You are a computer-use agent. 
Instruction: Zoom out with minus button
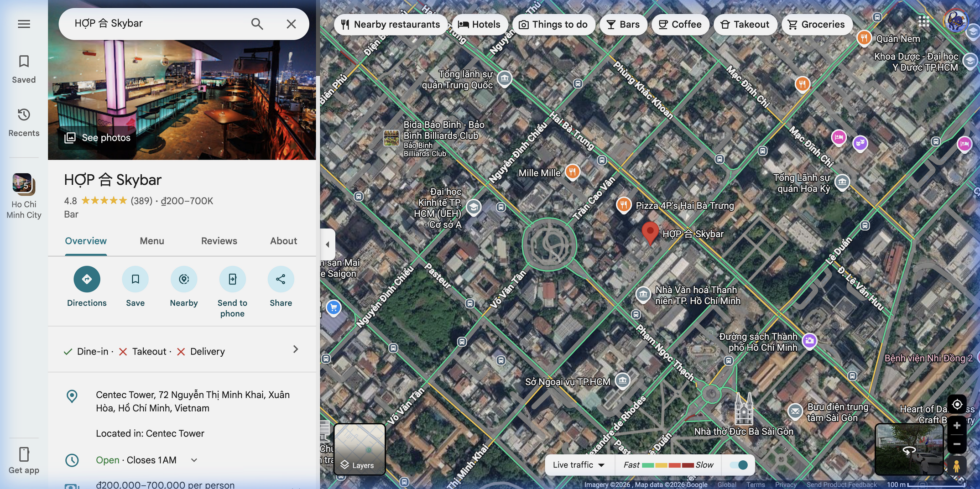tap(957, 444)
